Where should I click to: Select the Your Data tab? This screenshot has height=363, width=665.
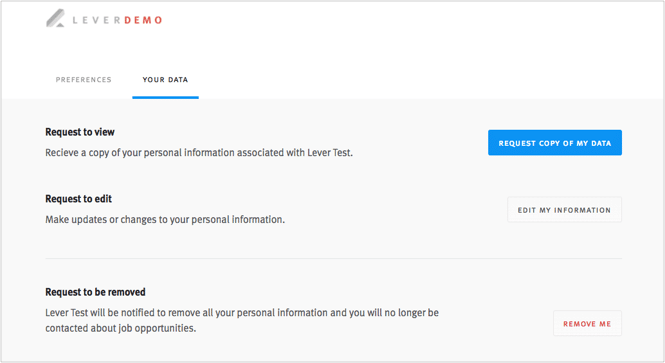click(165, 80)
